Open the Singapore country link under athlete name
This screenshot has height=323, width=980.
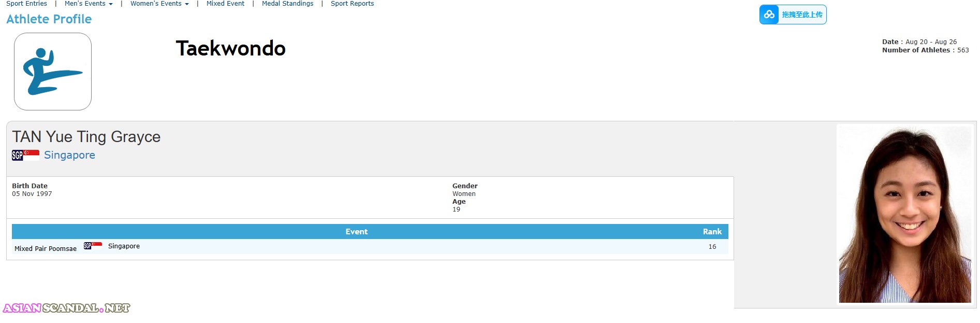69,155
